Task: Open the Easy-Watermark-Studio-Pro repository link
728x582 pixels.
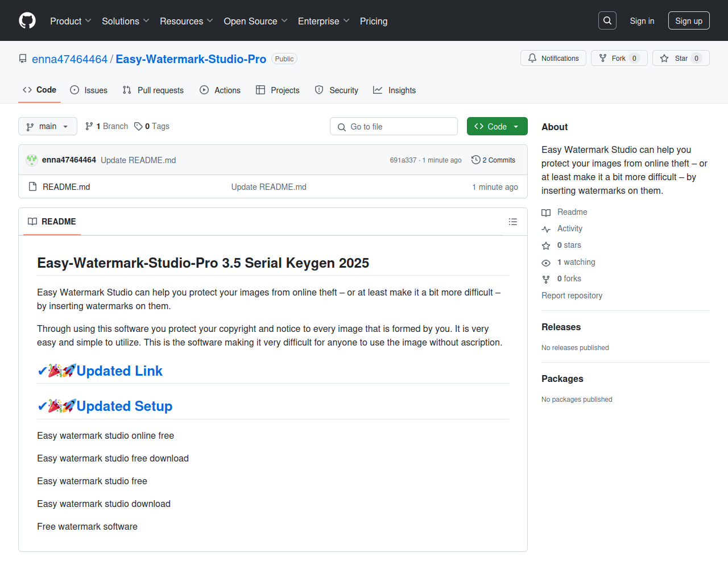Action: coord(191,59)
